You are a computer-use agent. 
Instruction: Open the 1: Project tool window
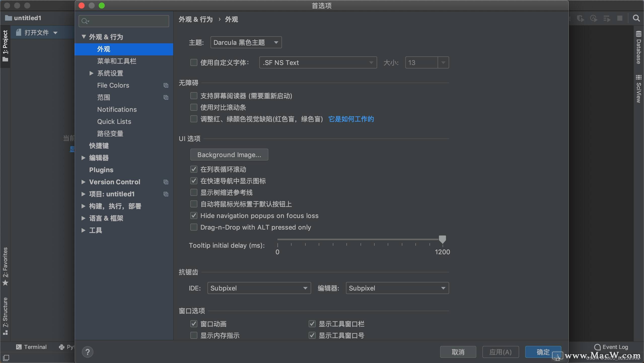5,44
